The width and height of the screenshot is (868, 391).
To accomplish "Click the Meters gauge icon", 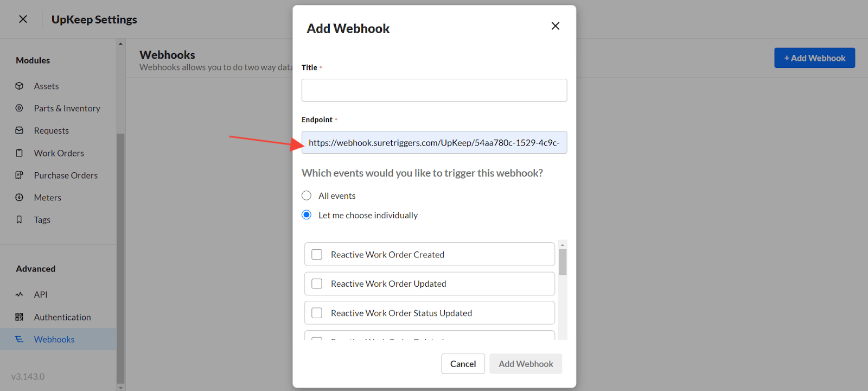I will pos(20,198).
